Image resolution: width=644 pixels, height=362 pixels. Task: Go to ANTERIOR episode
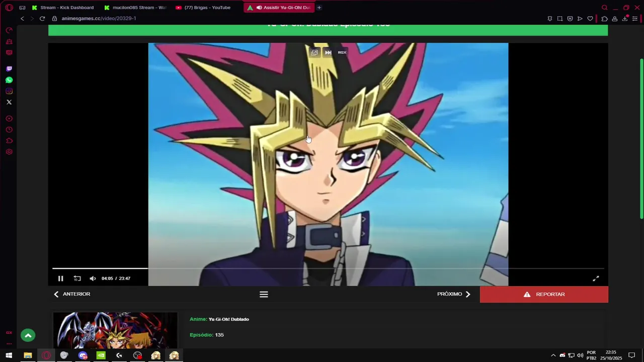(x=72, y=294)
